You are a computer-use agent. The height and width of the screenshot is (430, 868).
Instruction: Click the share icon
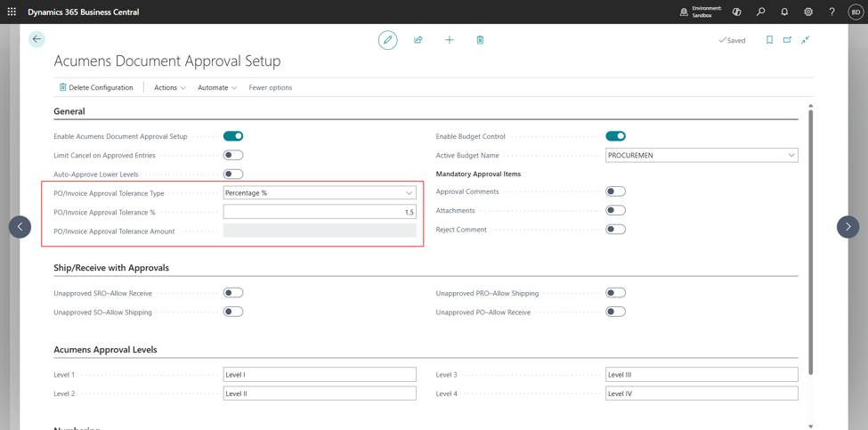(418, 40)
